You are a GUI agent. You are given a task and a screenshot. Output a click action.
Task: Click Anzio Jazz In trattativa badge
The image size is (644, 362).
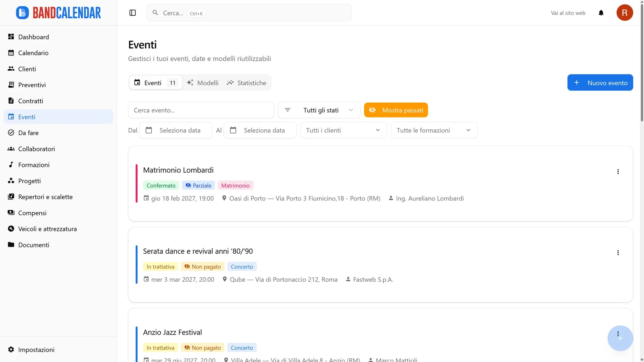point(160,348)
